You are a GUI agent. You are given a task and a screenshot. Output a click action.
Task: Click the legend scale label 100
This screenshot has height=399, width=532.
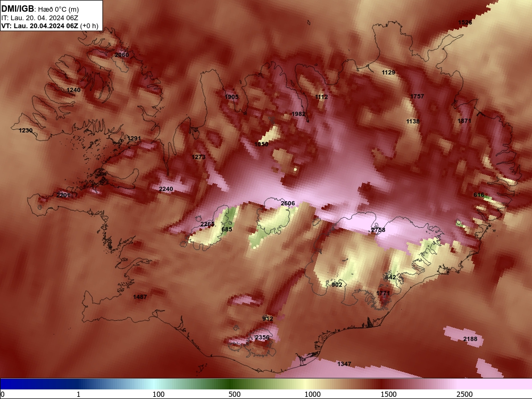[x=159, y=394]
